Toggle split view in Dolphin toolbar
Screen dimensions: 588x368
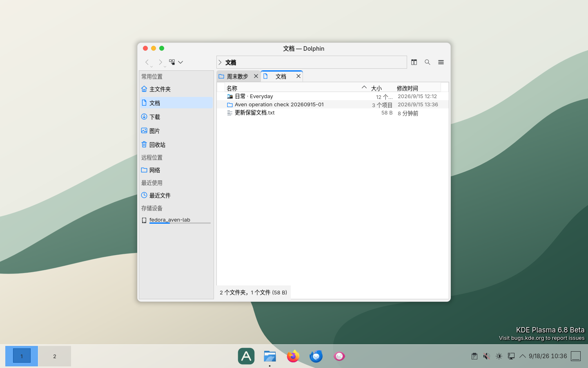tap(414, 62)
